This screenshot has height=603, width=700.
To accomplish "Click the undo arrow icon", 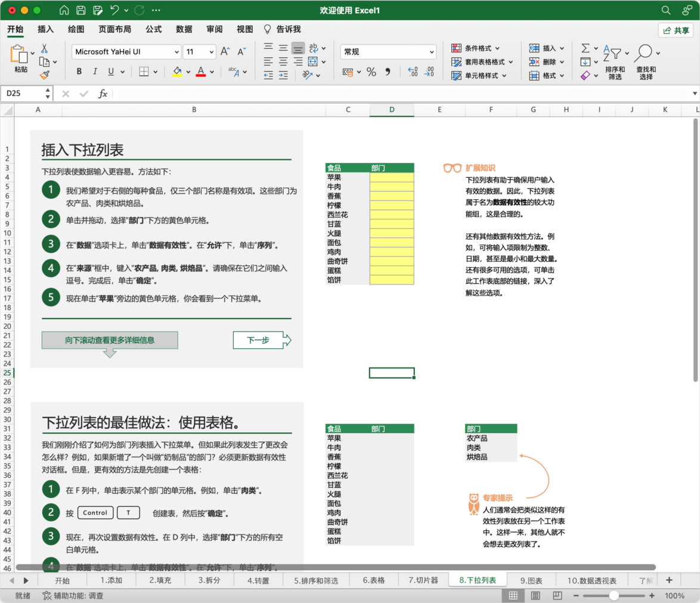I will [114, 10].
